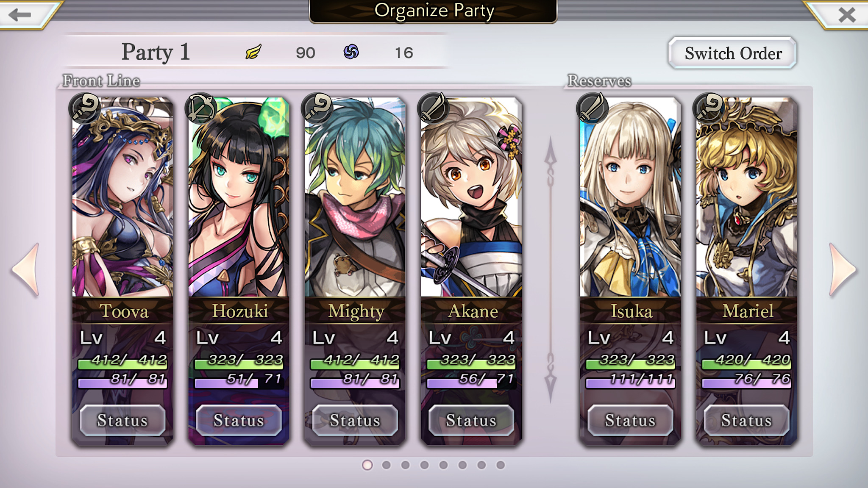Click the yellow feather icon beside 90
868x488 pixels.
[253, 53]
